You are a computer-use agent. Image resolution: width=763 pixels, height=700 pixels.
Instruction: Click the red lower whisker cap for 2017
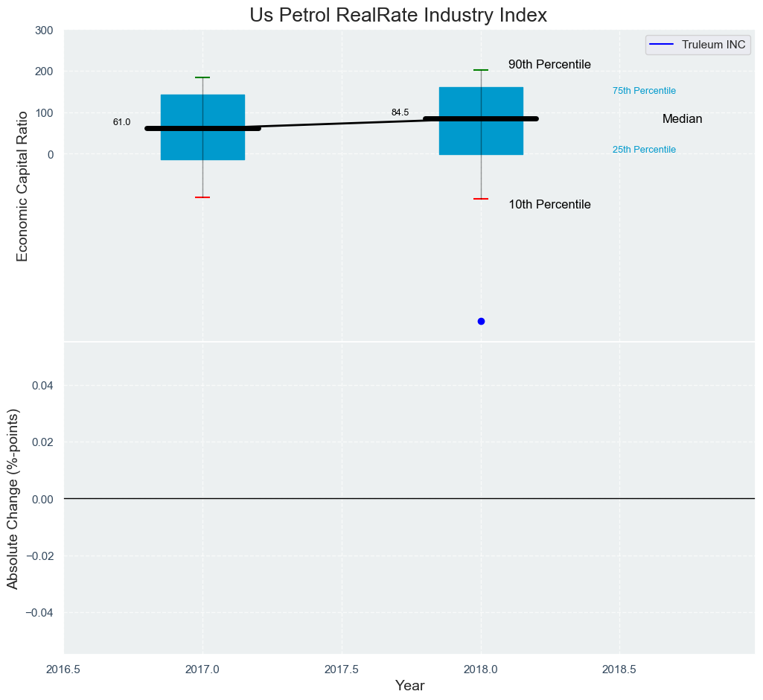(202, 197)
